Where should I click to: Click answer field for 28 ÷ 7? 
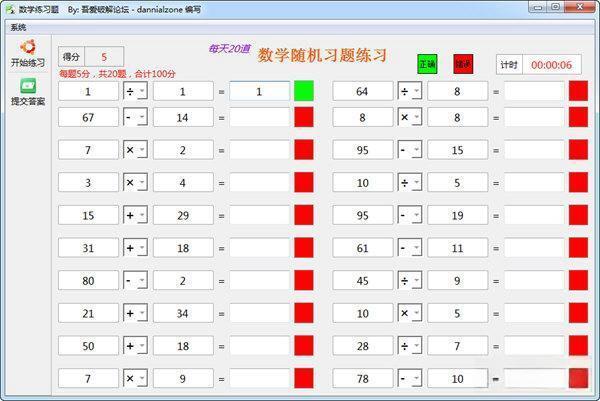click(534, 346)
